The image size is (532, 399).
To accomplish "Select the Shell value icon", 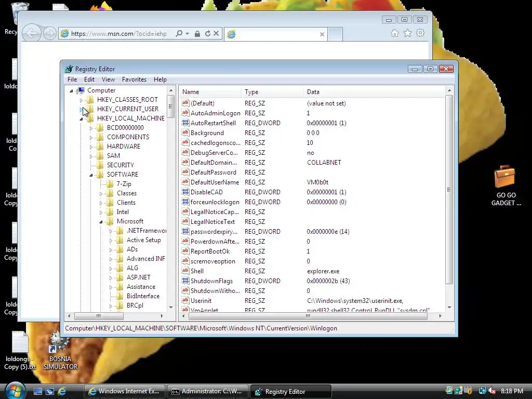I will click(x=185, y=271).
